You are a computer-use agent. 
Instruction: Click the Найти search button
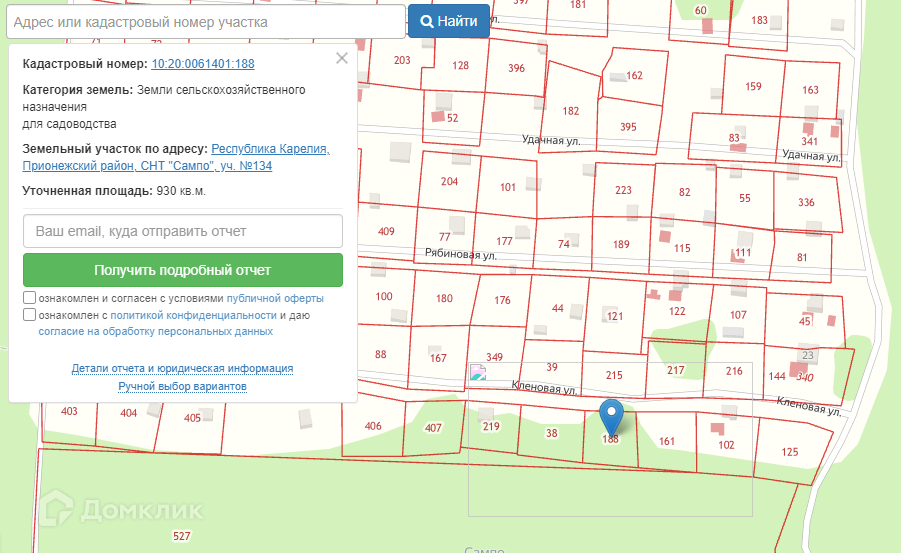(449, 21)
